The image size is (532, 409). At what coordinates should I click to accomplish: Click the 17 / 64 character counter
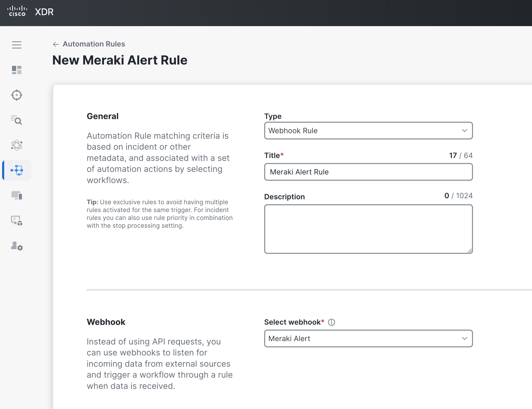pyautogui.click(x=461, y=155)
